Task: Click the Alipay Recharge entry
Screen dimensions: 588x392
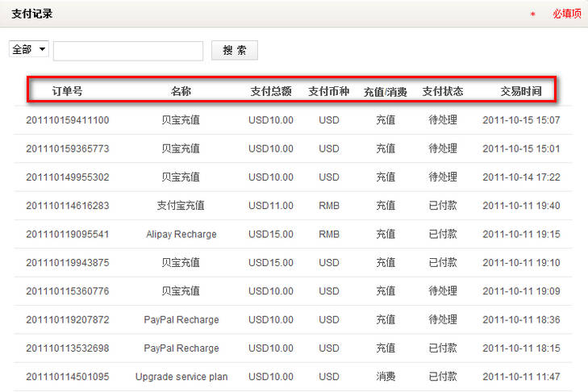Action: 181,234
